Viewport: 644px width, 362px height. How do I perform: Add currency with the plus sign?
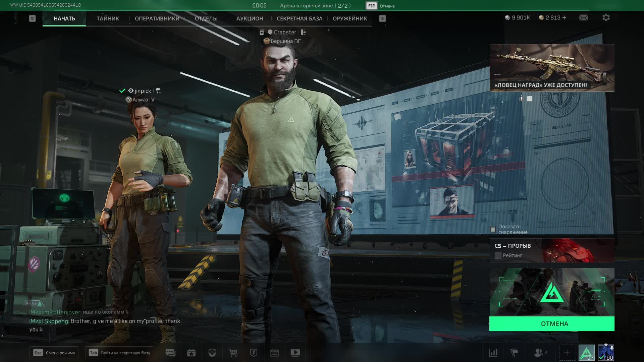click(564, 17)
